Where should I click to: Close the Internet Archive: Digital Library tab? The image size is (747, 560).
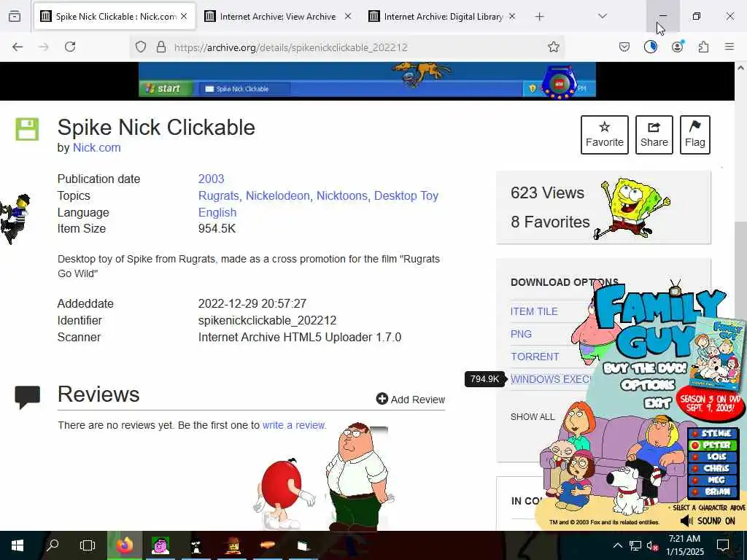(x=512, y=17)
